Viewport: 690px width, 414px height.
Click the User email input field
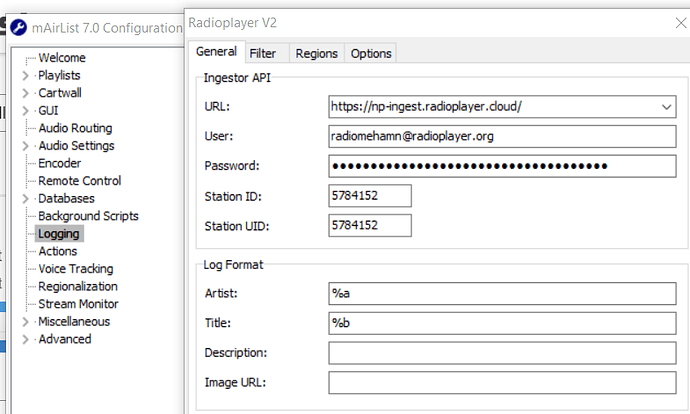tap(502, 136)
